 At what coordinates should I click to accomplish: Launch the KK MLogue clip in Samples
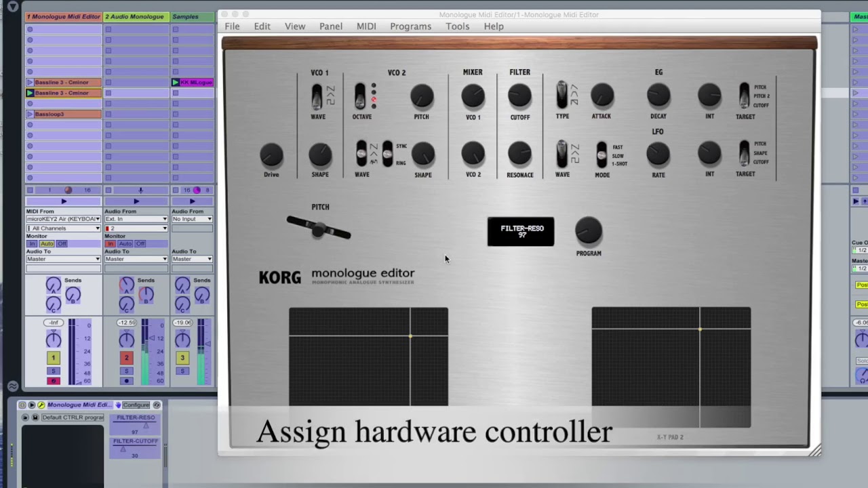176,83
